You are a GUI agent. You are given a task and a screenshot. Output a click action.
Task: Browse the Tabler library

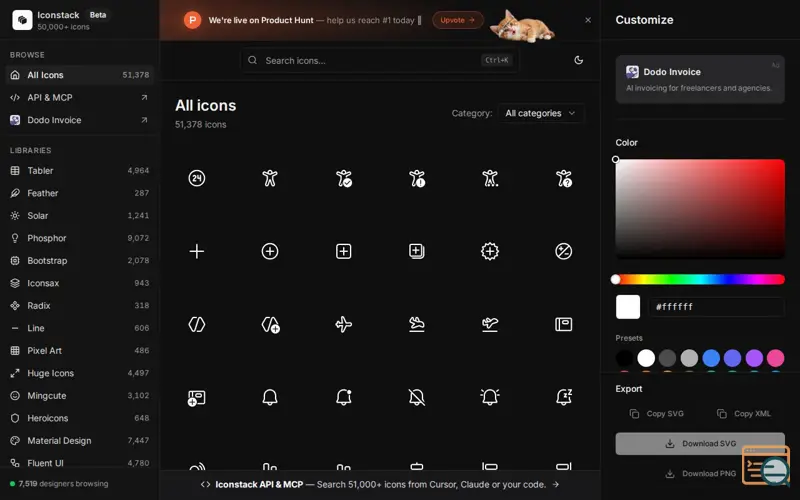click(x=80, y=170)
